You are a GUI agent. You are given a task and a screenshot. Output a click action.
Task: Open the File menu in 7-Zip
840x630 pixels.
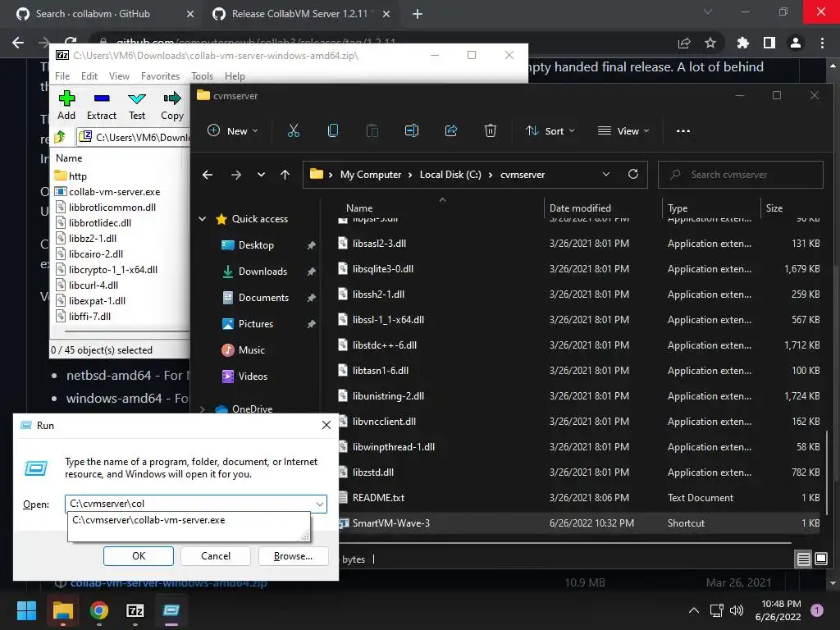[62, 76]
